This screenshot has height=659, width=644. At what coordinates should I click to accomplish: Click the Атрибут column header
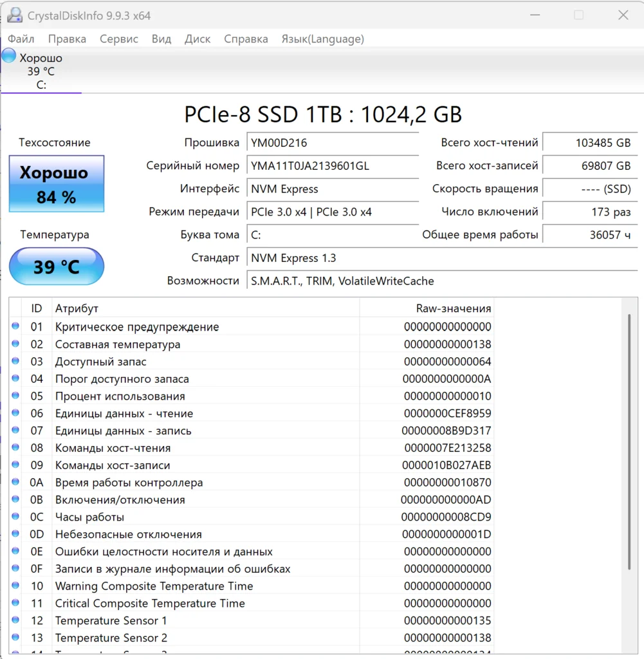click(205, 308)
